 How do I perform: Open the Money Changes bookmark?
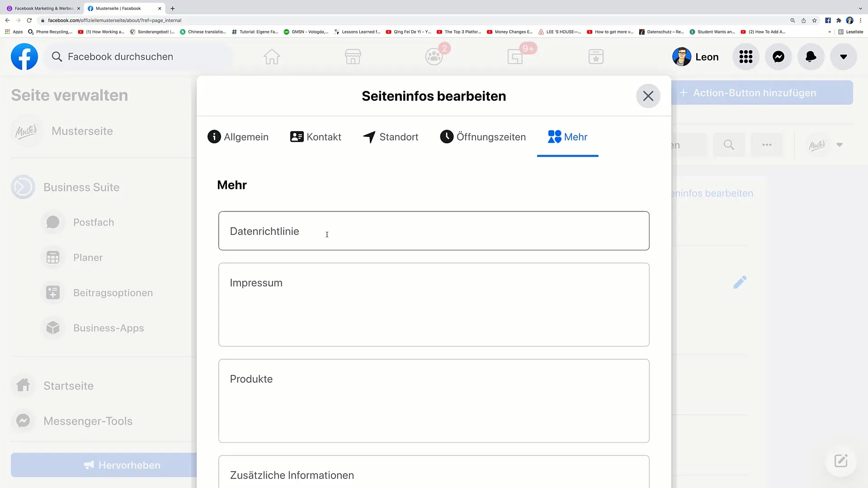[510, 32]
